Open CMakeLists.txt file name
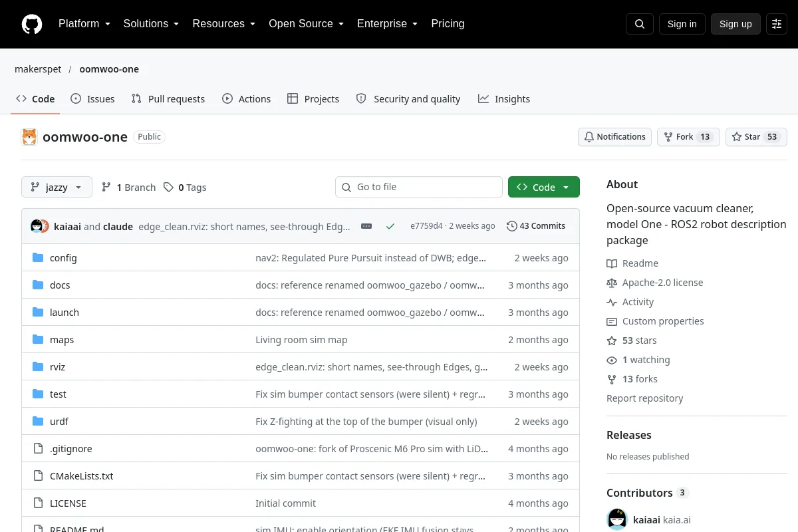 point(82,476)
